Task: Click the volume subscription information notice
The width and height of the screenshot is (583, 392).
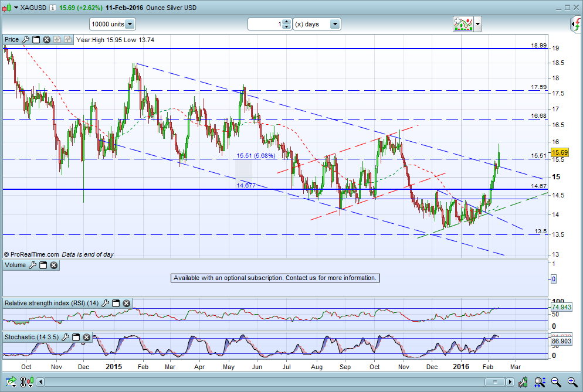Action: tap(275, 278)
